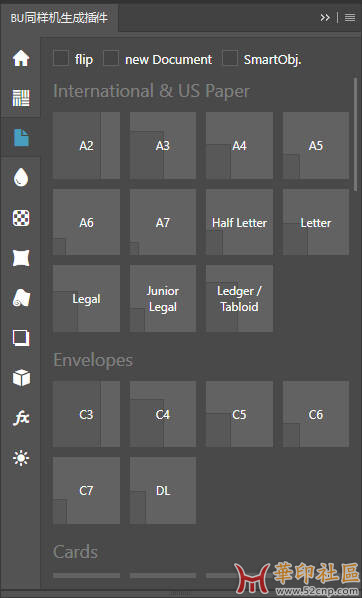
Task: Click the Cards section heading
Action: pos(76,552)
